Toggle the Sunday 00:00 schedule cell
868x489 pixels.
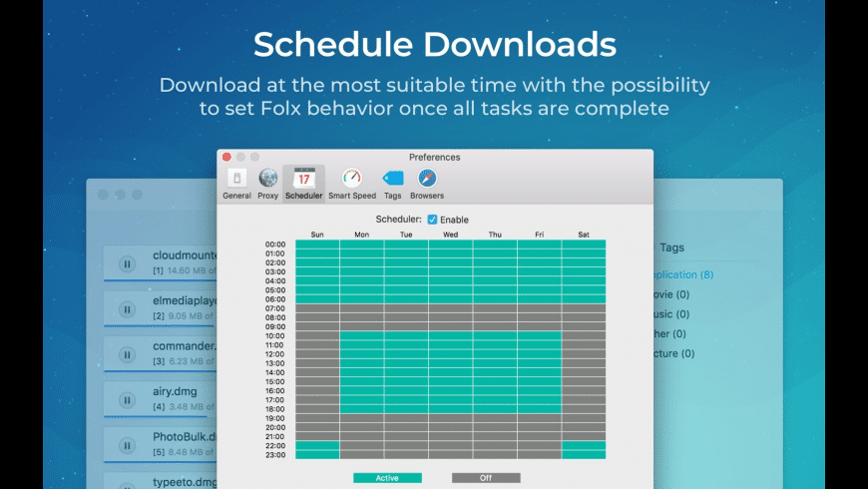(317, 244)
